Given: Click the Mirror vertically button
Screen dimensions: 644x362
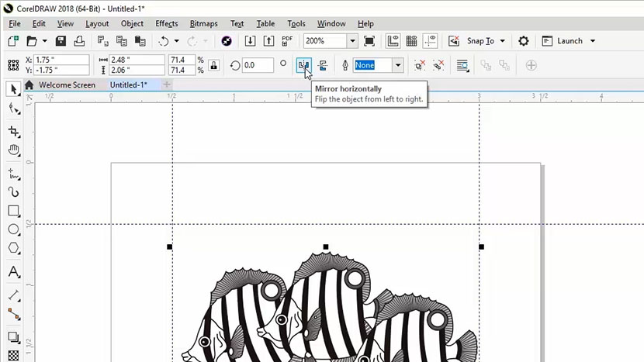Looking at the screenshot, I should click(323, 66).
